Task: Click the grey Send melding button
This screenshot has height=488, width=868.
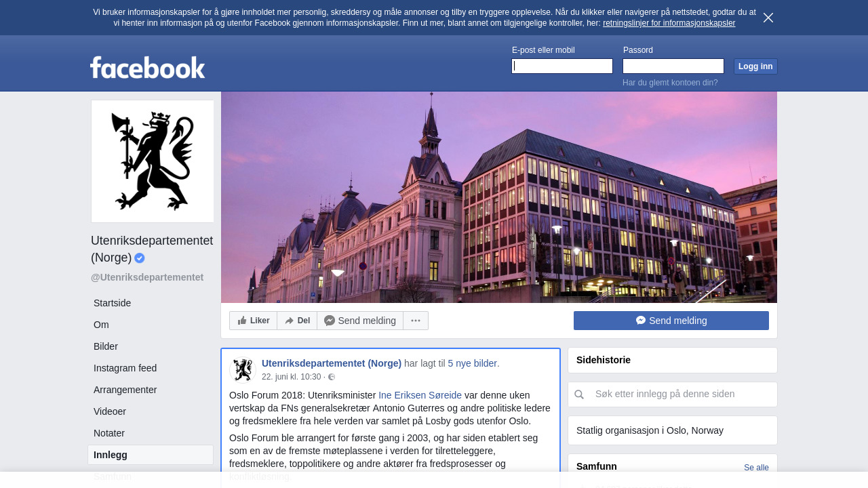Action: (x=360, y=321)
